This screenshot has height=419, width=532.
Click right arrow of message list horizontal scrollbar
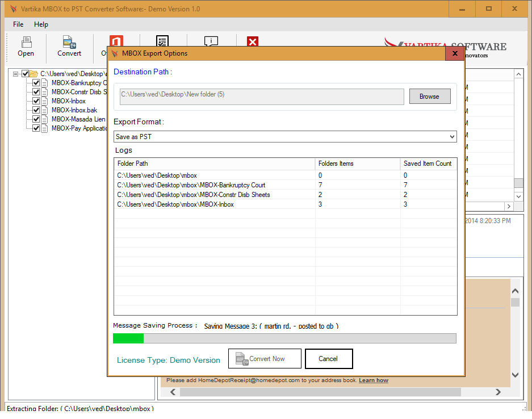click(509, 206)
